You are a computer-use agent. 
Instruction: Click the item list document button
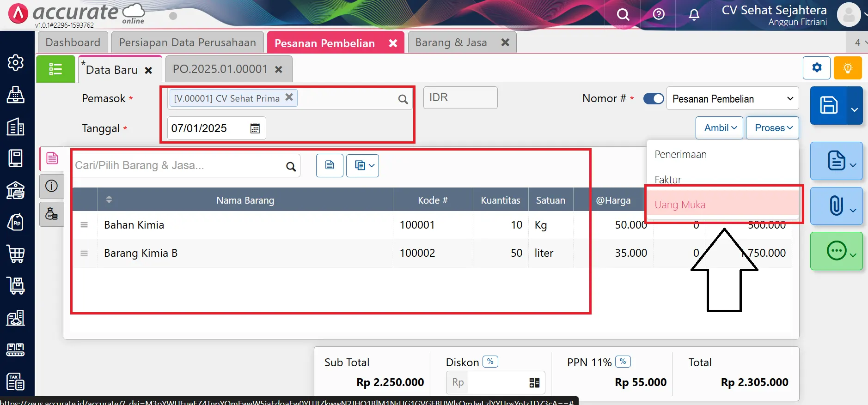tap(330, 165)
